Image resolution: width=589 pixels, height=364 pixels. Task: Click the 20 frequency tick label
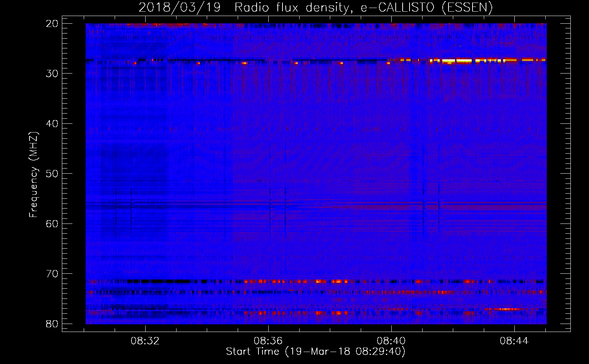coord(52,24)
